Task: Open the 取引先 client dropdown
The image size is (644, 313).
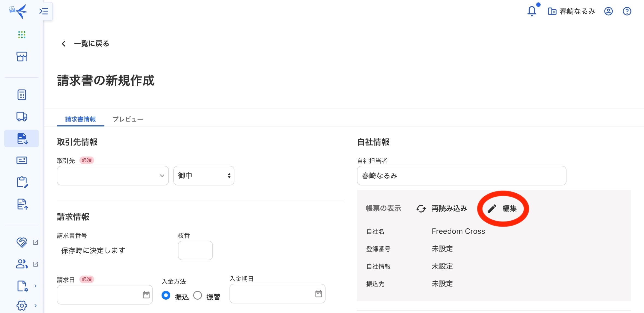Action: coord(113,176)
